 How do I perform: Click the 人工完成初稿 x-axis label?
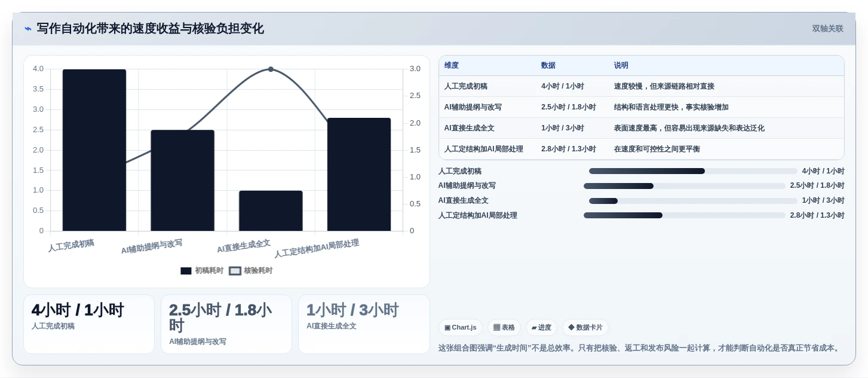71,245
